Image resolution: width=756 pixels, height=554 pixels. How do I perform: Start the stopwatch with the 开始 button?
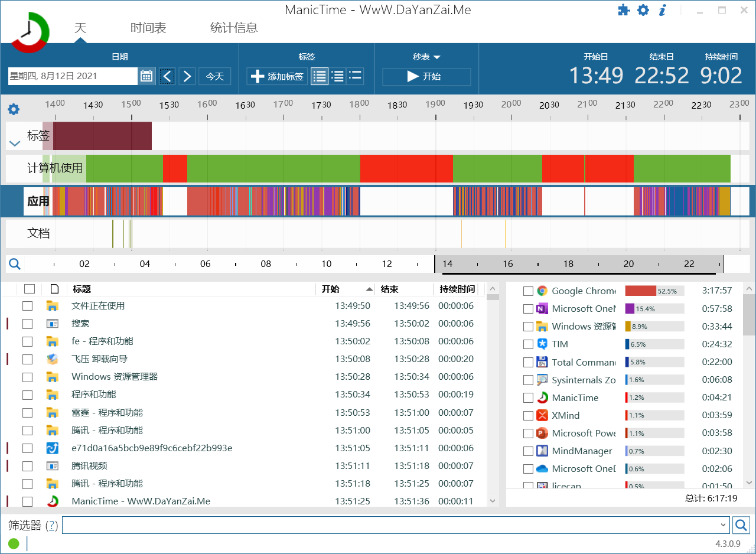coord(426,77)
